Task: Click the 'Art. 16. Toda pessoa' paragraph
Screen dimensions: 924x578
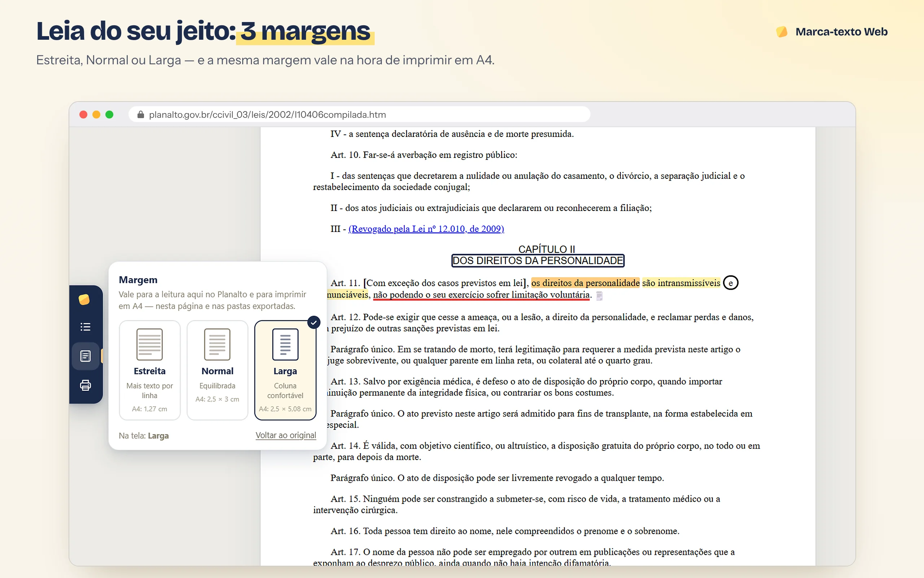Action: click(x=505, y=531)
